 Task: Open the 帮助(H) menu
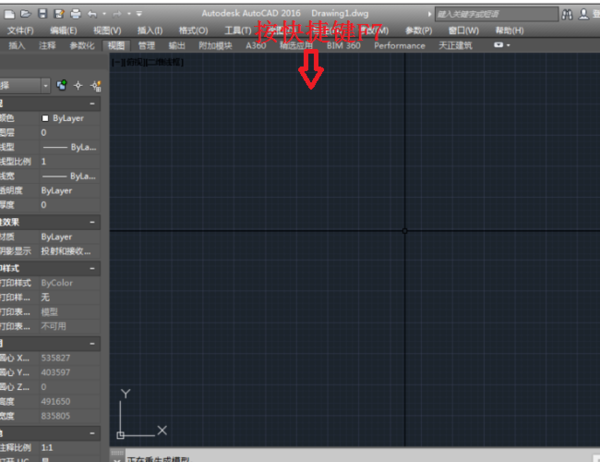[x=509, y=31]
